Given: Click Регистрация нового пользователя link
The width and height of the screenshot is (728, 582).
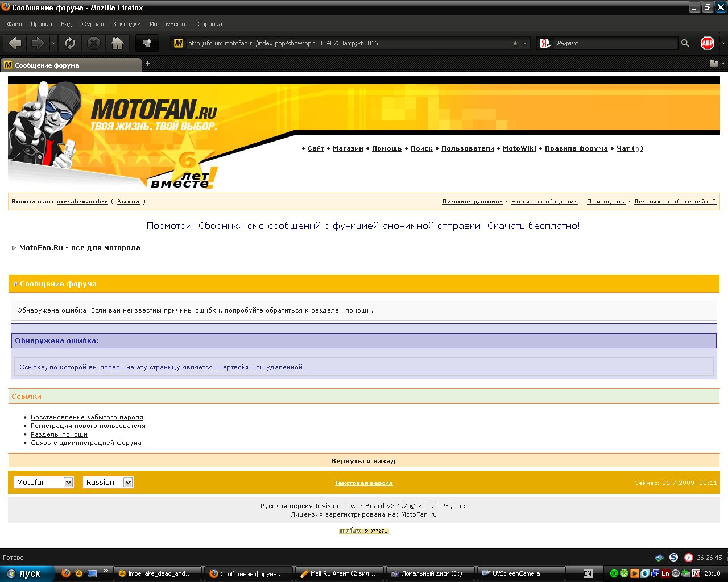Looking at the screenshot, I should pyautogui.click(x=88, y=426).
